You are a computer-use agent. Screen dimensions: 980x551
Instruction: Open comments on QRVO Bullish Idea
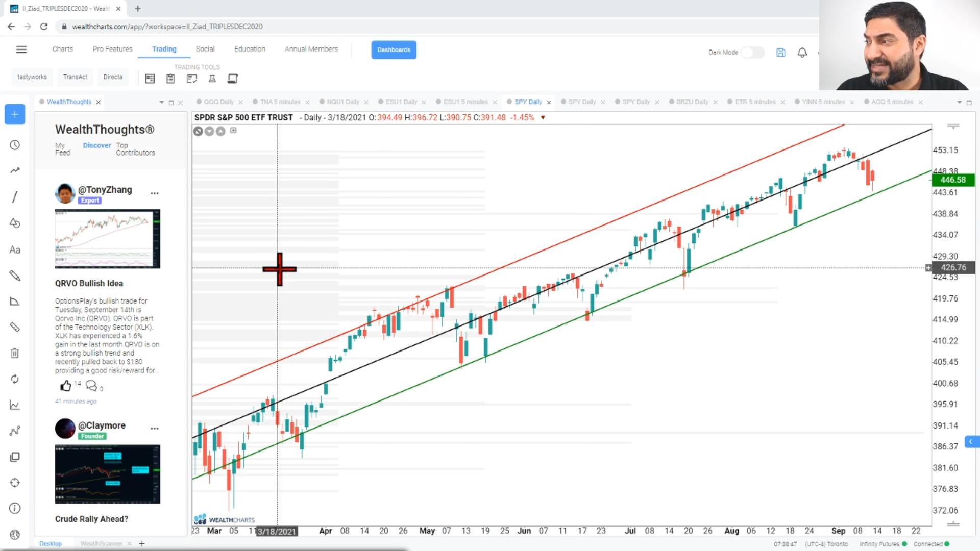point(91,386)
